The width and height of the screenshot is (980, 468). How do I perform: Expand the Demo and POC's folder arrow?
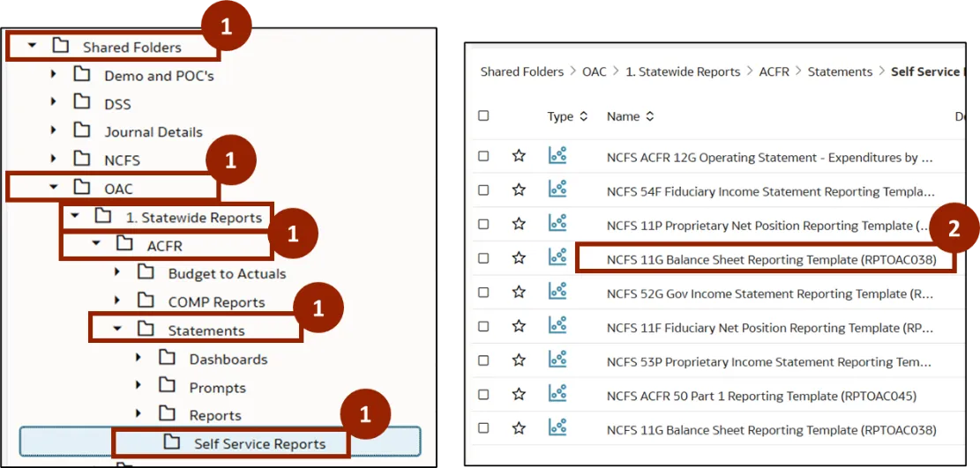click(53, 74)
